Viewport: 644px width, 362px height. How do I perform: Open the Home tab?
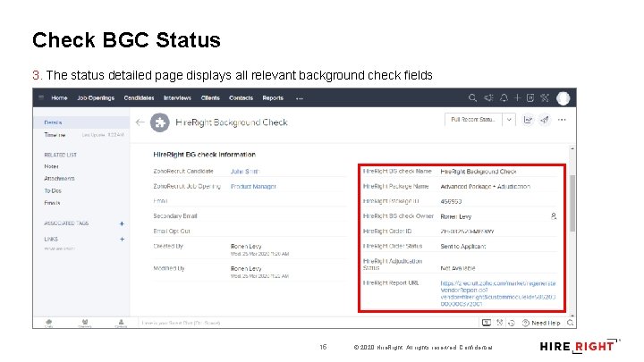[59, 98]
